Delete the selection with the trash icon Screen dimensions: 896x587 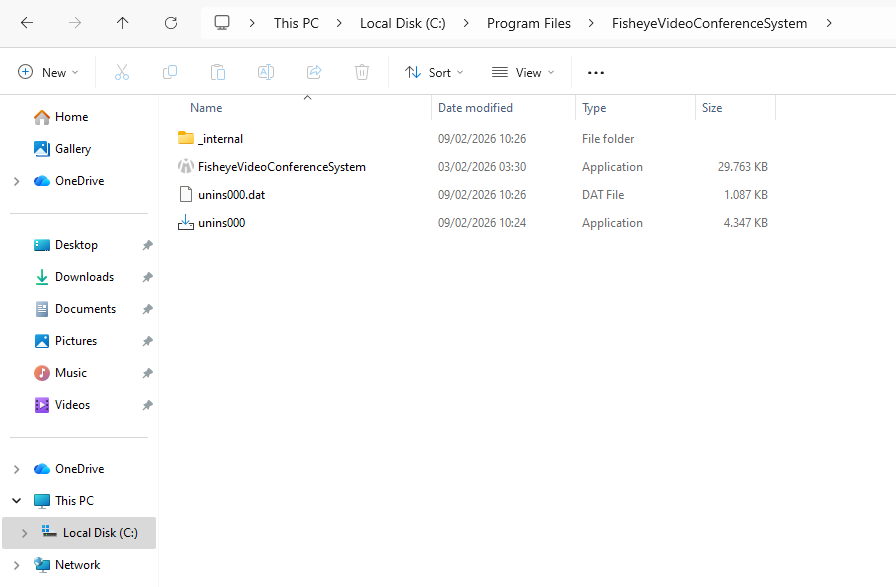coord(361,72)
